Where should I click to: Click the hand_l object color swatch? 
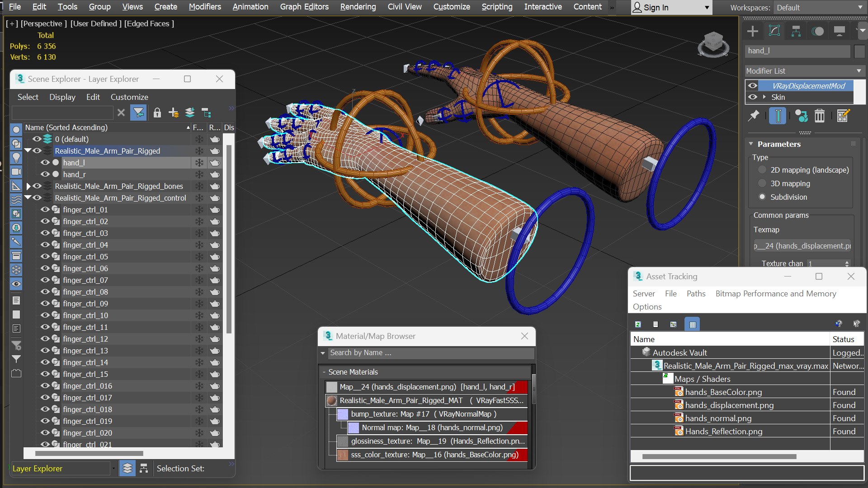[859, 51]
